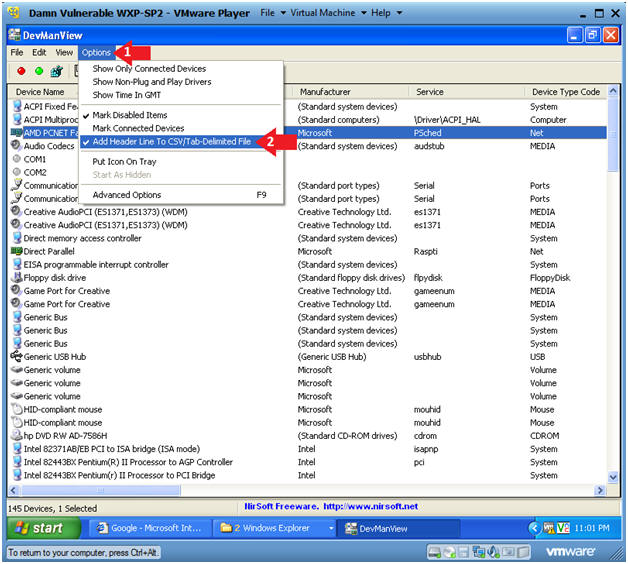This screenshot has height=564, width=628.
Task: Click the VMware network adapter status icon
Action: pyautogui.click(x=478, y=552)
